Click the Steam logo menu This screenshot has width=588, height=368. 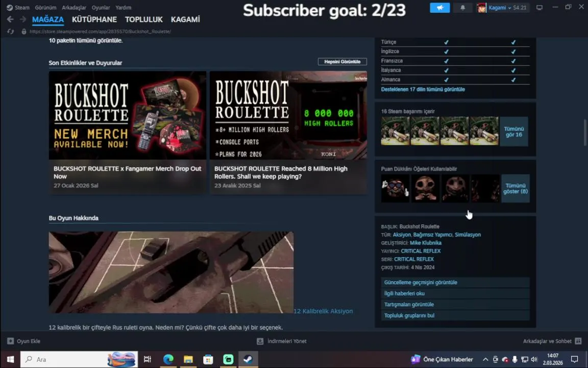click(x=10, y=8)
